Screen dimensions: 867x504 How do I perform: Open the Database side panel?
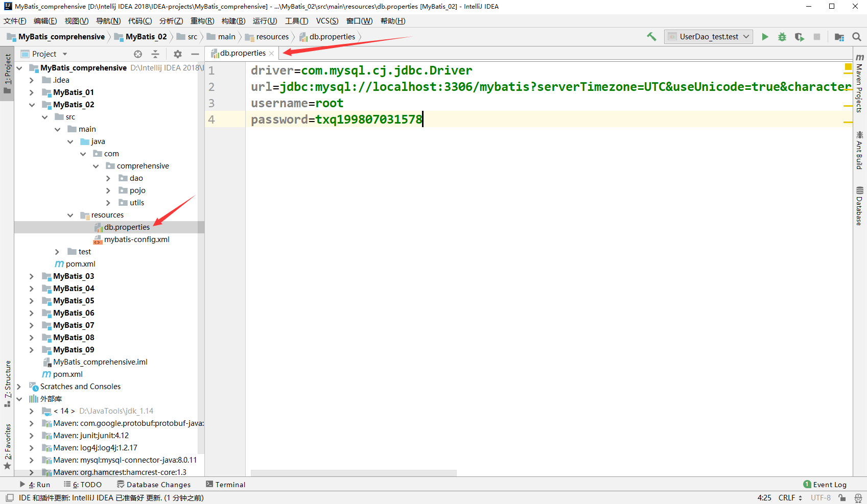coord(860,205)
